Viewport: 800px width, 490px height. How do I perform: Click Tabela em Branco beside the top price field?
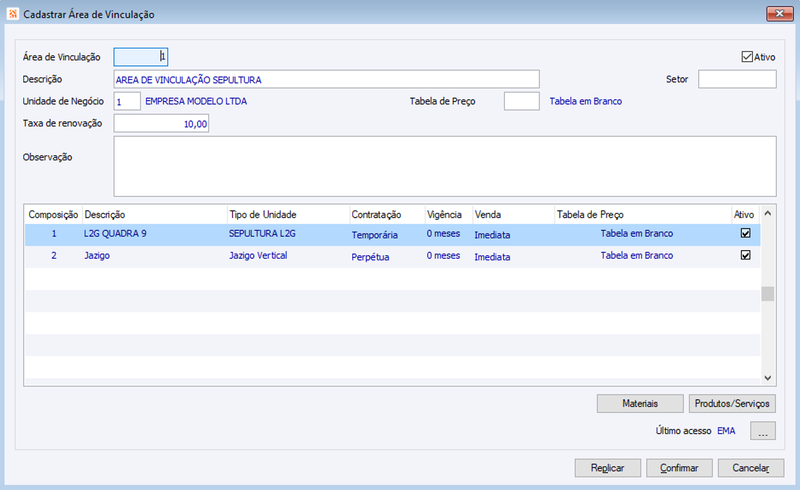click(x=586, y=101)
